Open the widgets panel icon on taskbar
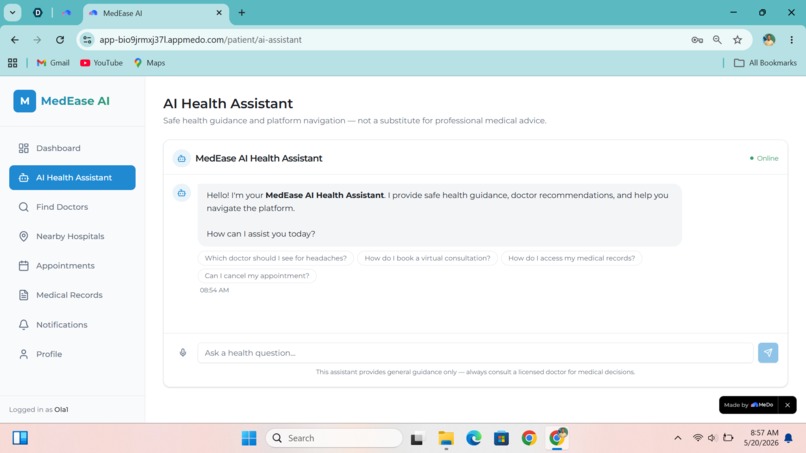Image resolution: width=806 pixels, height=453 pixels. point(20,438)
